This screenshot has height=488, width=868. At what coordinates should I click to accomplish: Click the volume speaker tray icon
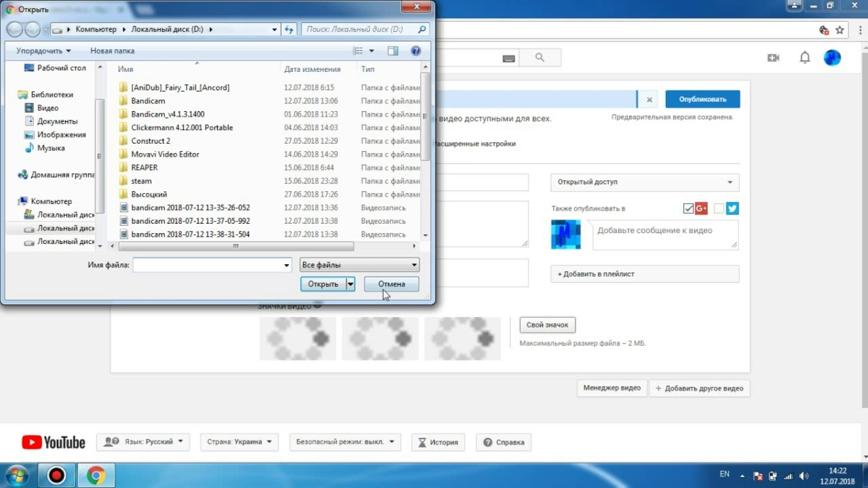(804, 476)
